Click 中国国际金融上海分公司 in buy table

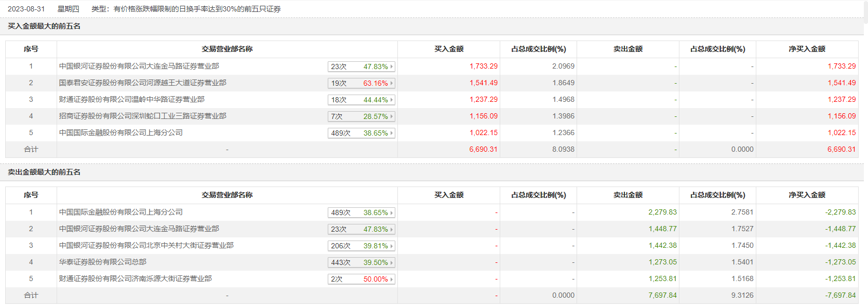[x=121, y=132]
